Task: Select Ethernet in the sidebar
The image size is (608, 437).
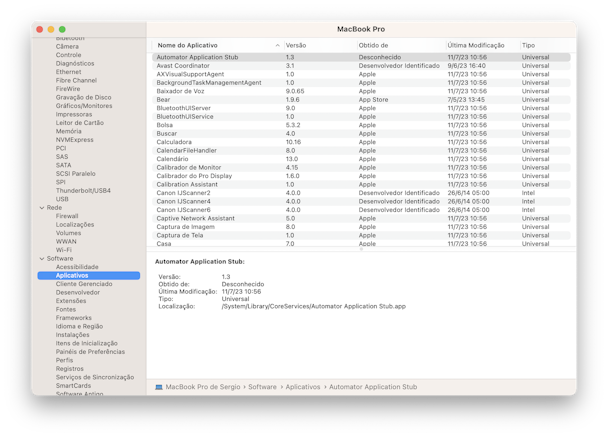Action: [x=68, y=72]
